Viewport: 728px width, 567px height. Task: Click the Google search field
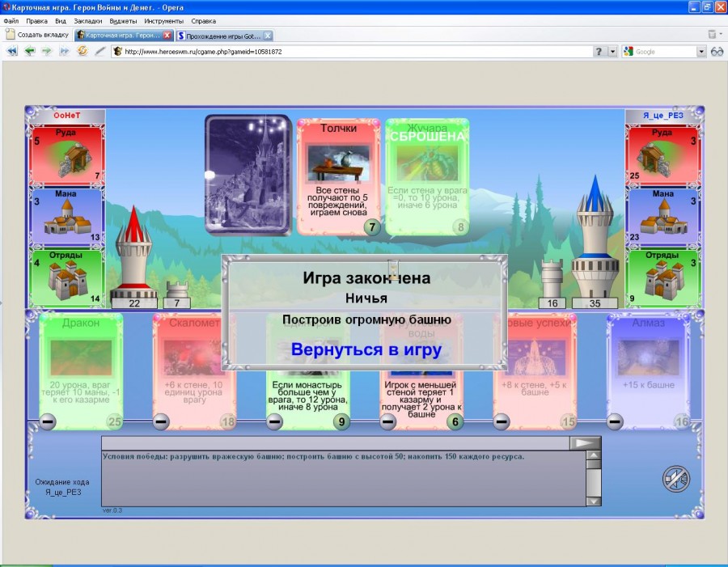click(665, 52)
